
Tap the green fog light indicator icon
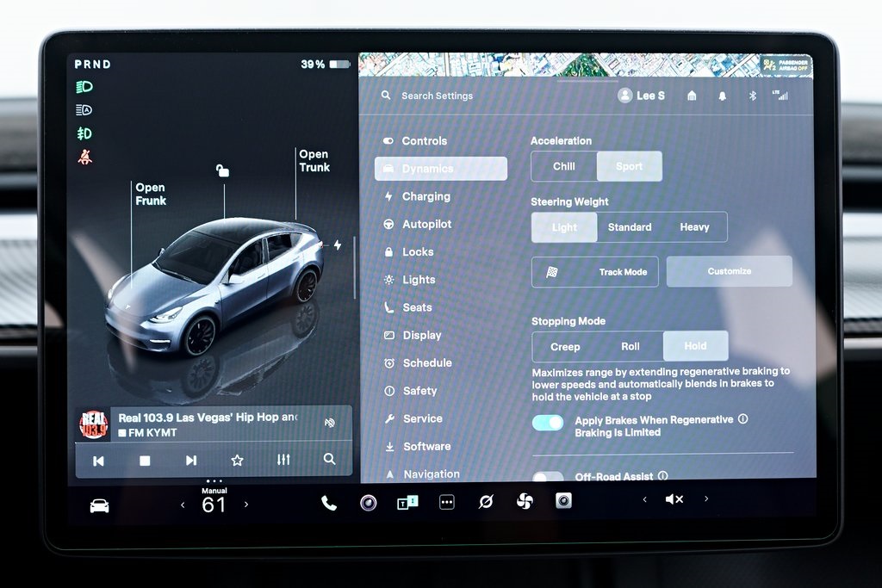84,133
